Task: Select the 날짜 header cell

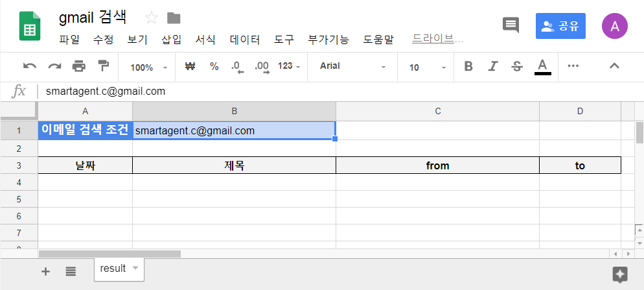Action: tap(85, 165)
